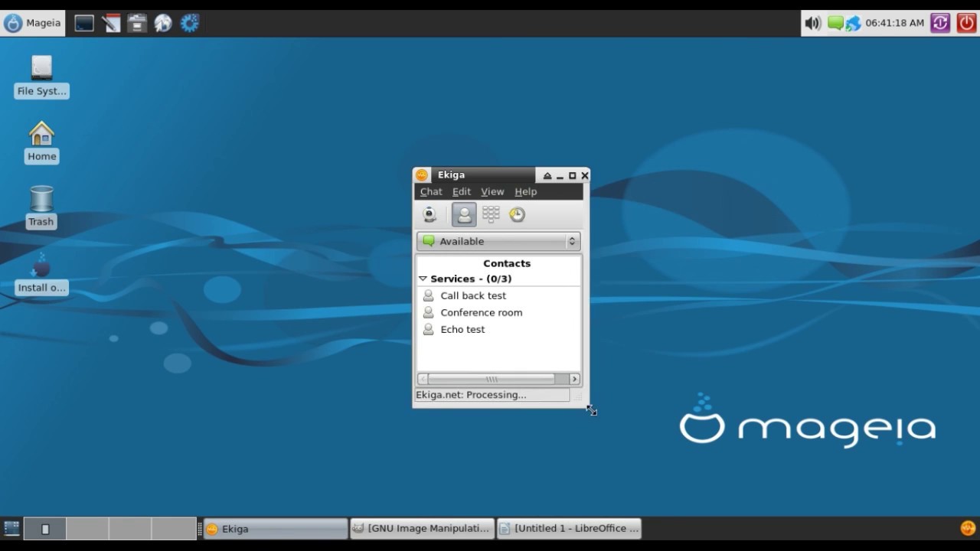Screen dimensions: 980x551
Task: Click the network globe tray icon
Action: click(x=853, y=24)
